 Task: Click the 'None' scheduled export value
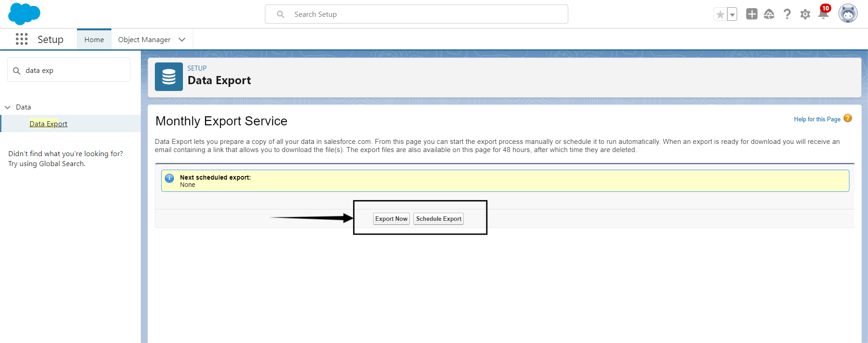coord(187,185)
